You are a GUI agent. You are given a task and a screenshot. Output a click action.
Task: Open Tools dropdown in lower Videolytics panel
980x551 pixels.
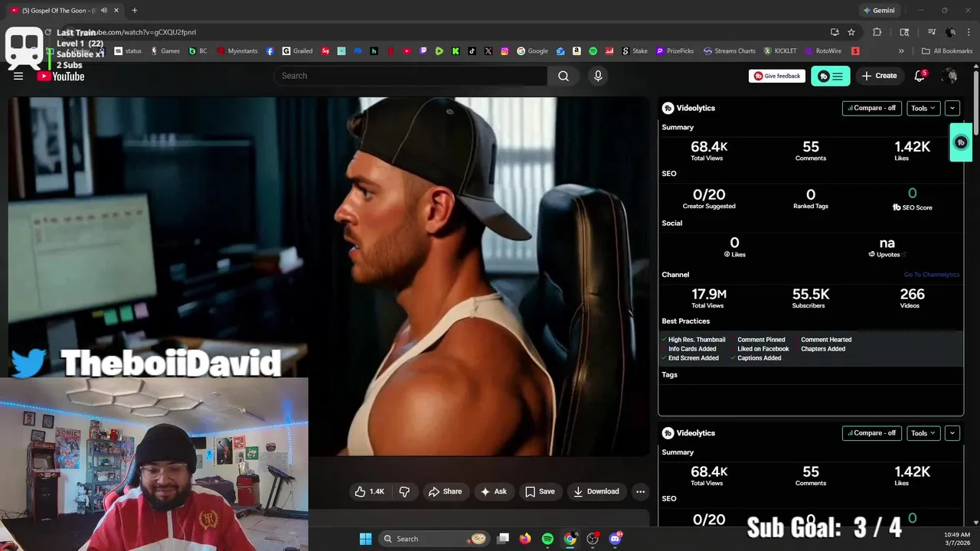point(923,433)
